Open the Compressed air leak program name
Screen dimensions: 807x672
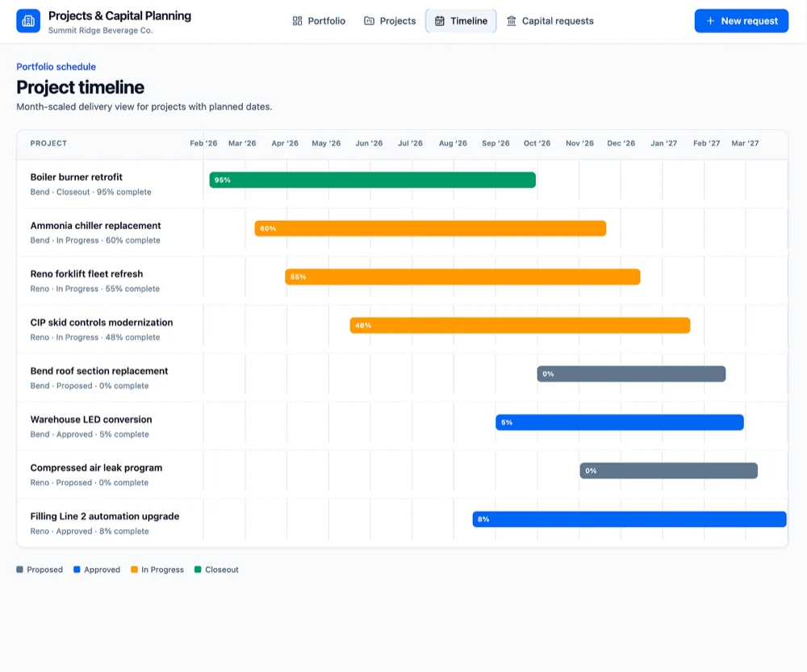click(x=96, y=468)
